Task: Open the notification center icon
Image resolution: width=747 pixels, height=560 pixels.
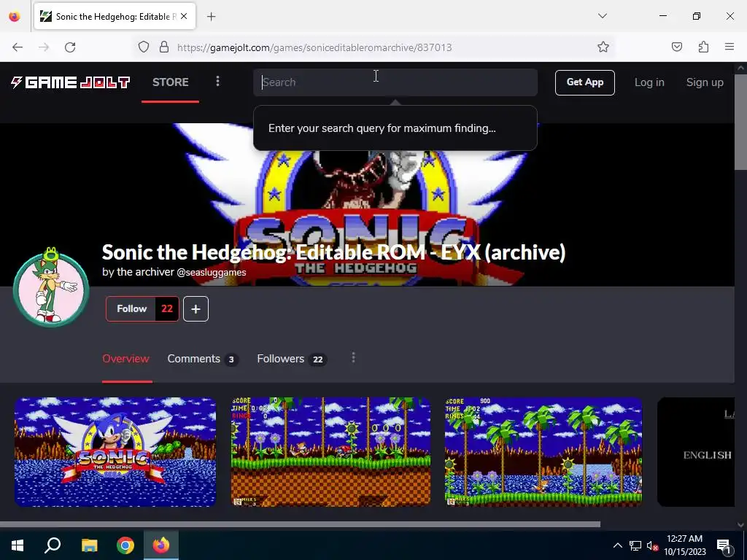Action: [x=724, y=545]
